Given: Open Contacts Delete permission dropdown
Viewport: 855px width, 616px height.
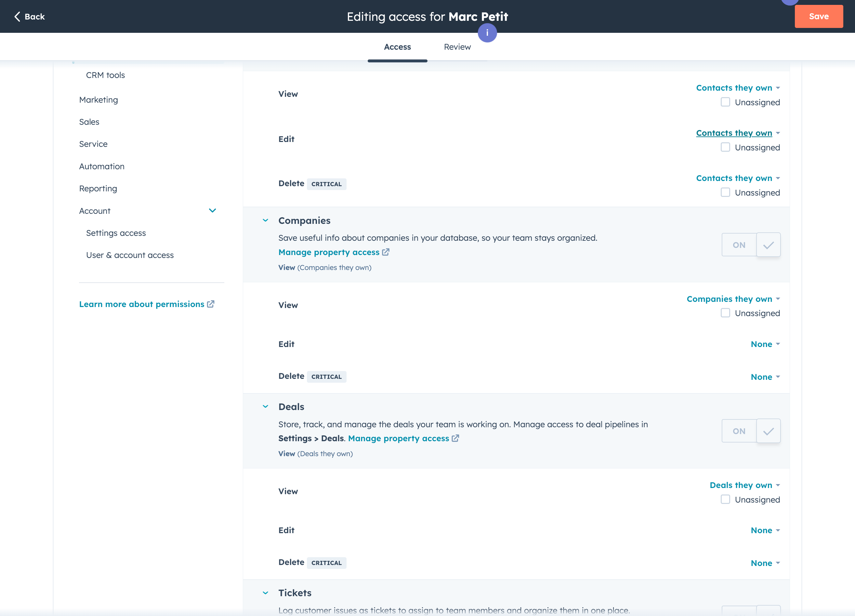Looking at the screenshot, I should (x=738, y=178).
